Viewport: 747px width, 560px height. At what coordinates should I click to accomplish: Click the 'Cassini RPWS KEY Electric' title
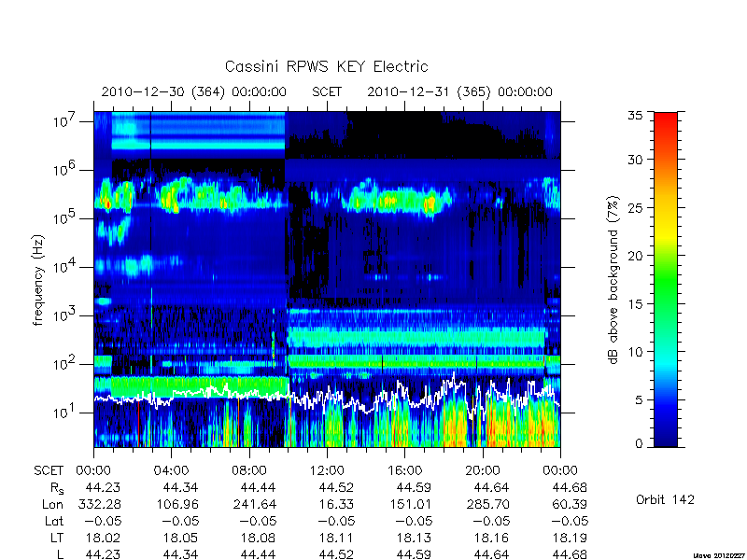pyautogui.click(x=326, y=66)
